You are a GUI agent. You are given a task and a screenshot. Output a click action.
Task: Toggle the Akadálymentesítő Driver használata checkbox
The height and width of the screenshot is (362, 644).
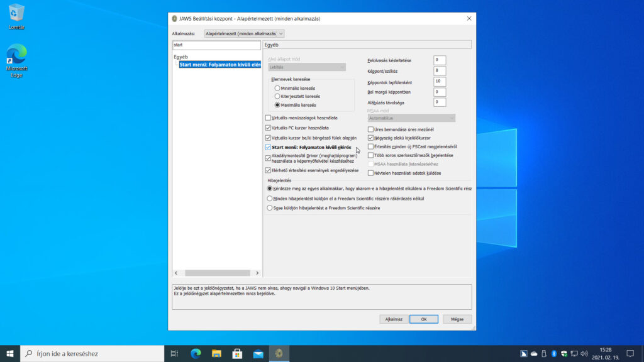point(268,158)
